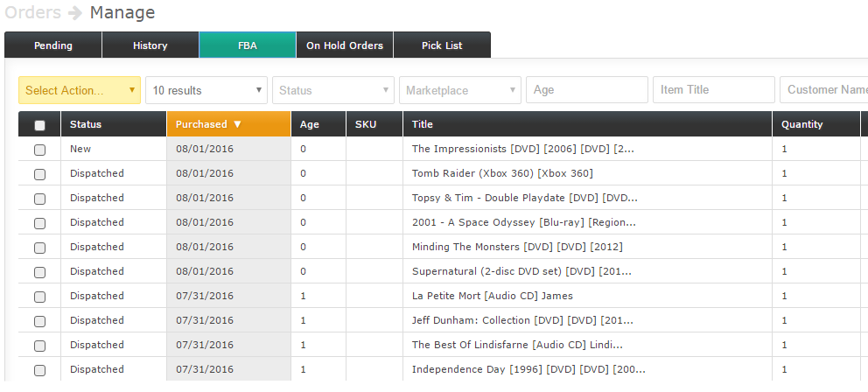Go to the On Hold Orders tab

click(345, 45)
